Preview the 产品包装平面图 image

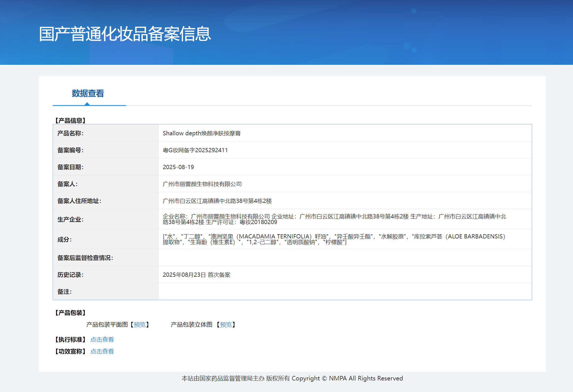point(140,325)
